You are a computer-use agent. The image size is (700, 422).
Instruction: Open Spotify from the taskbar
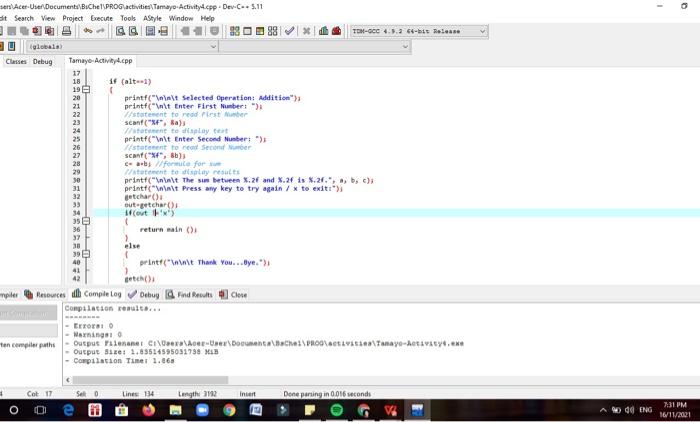point(337,409)
